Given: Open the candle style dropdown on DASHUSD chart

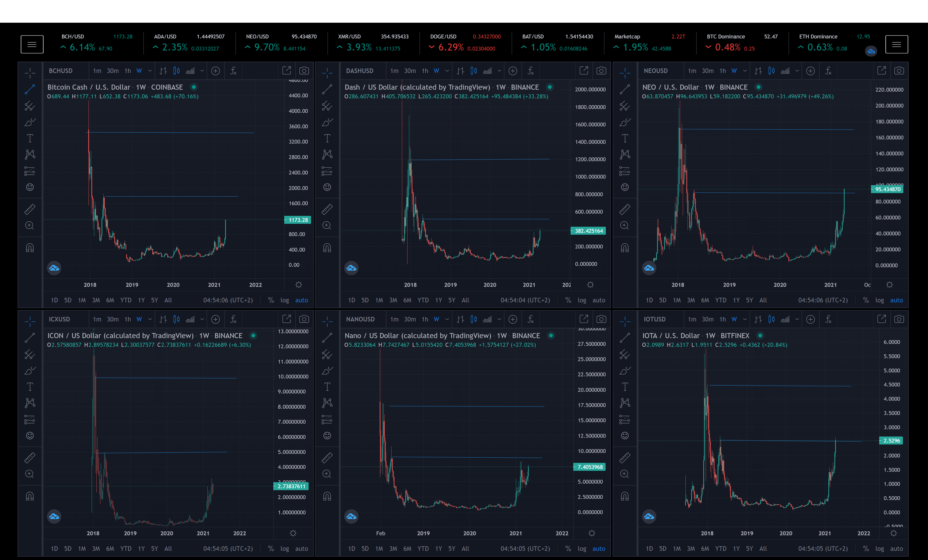Looking at the screenshot, I should click(x=499, y=70).
